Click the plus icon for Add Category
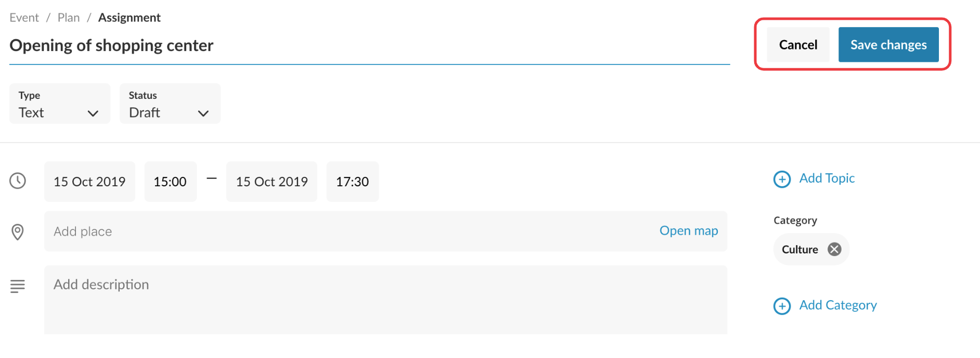This screenshot has width=980, height=358. [x=782, y=306]
